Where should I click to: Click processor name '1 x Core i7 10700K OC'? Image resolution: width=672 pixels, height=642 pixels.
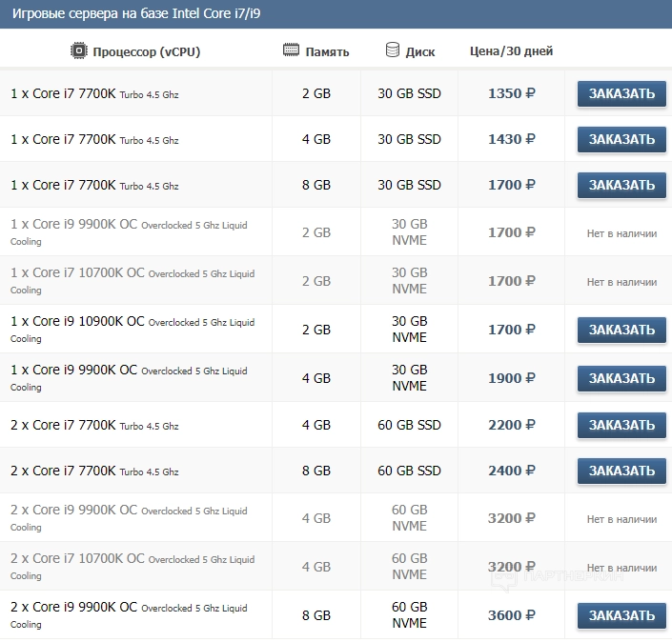click(77, 272)
